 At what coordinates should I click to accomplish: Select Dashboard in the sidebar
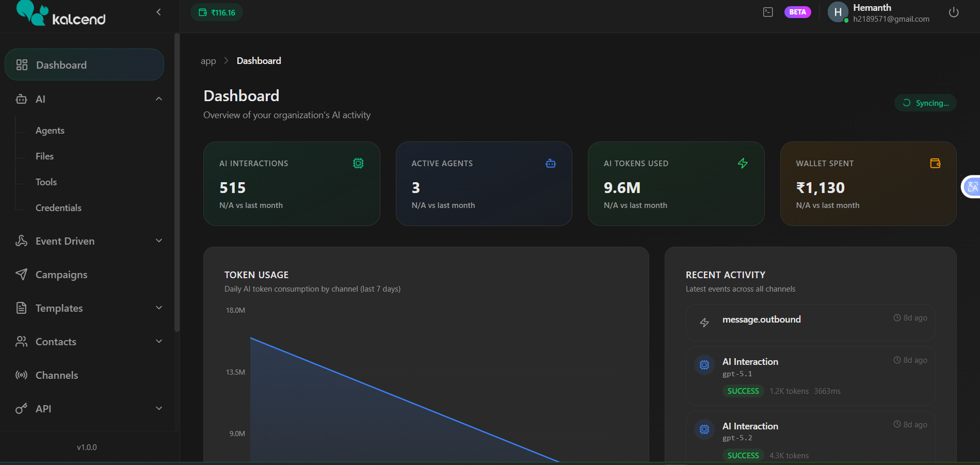click(84, 65)
